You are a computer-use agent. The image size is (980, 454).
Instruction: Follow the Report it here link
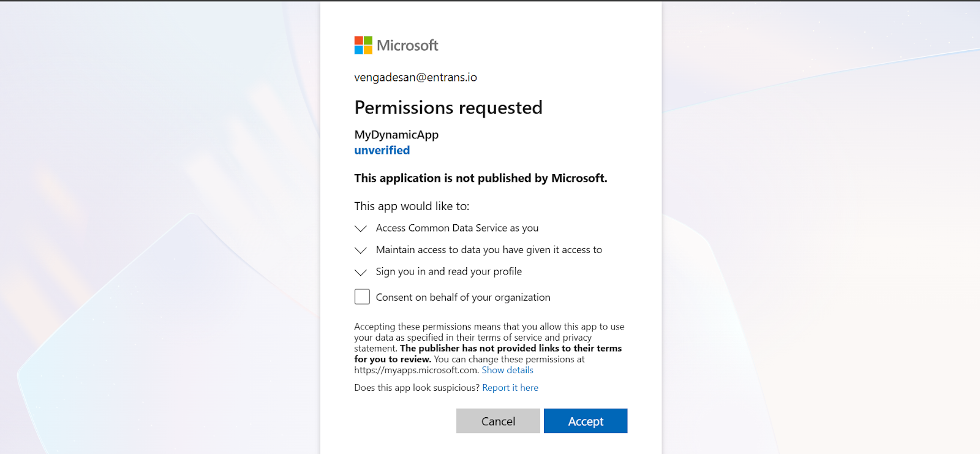[x=510, y=388]
